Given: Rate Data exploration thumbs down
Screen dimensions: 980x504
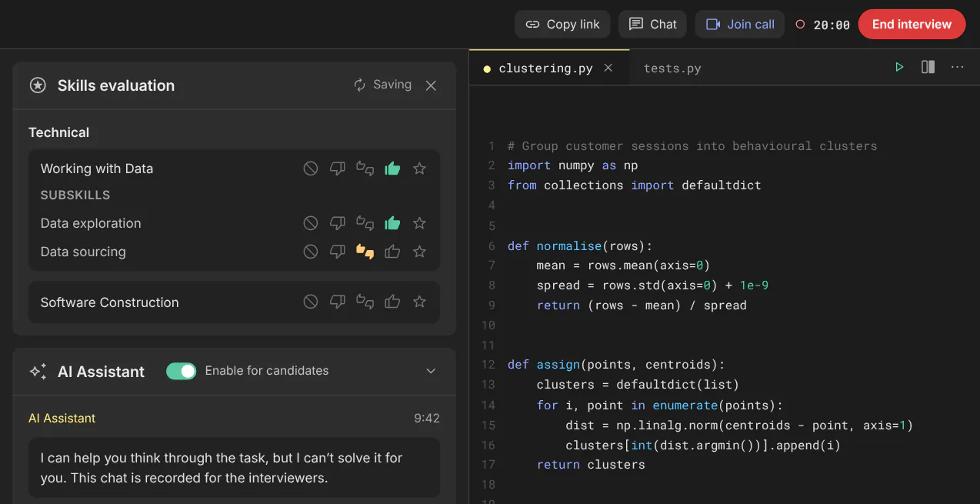Looking at the screenshot, I should pyautogui.click(x=338, y=223).
